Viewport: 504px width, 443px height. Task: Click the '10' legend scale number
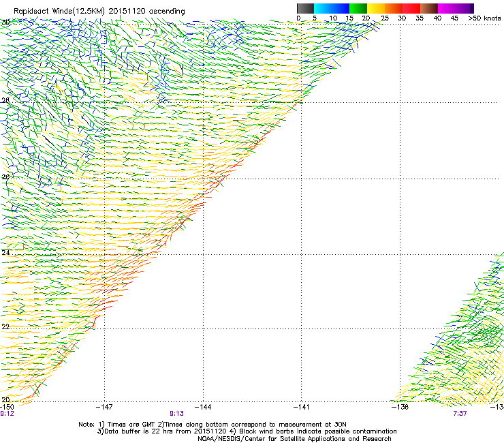(332, 18)
